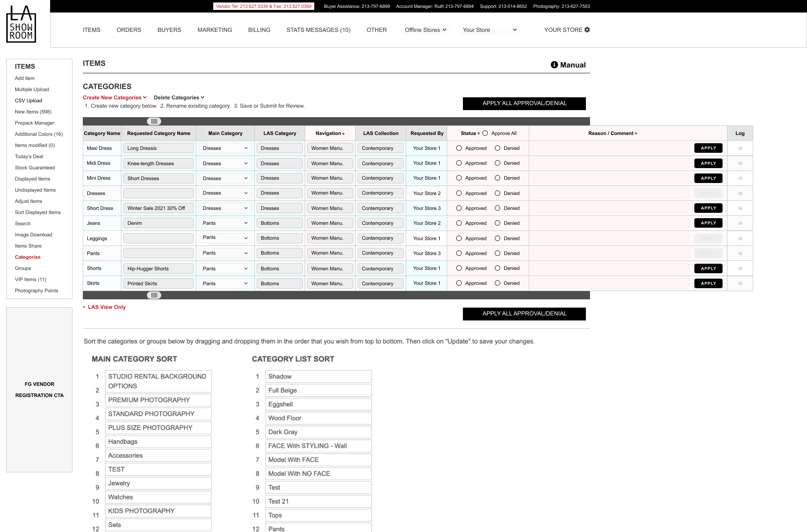Image resolution: width=807 pixels, height=532 pixels.
Task: Open the log eye icon for Skirts row
Action: 740,284
